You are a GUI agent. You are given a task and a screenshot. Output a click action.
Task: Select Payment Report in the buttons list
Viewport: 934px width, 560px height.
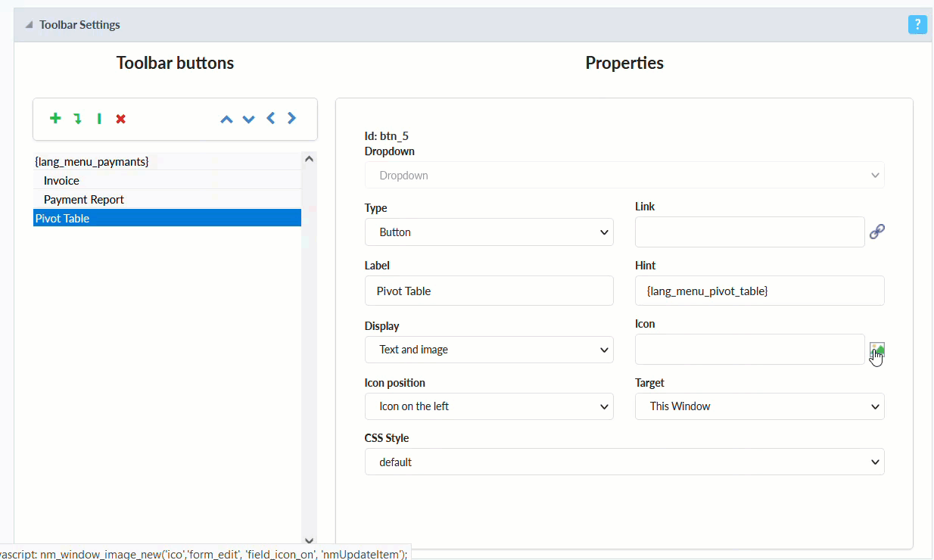coord(84,200)
